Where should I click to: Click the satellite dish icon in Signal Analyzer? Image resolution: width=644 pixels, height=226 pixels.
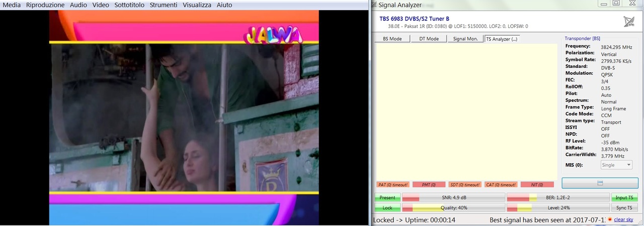(629, 22)
